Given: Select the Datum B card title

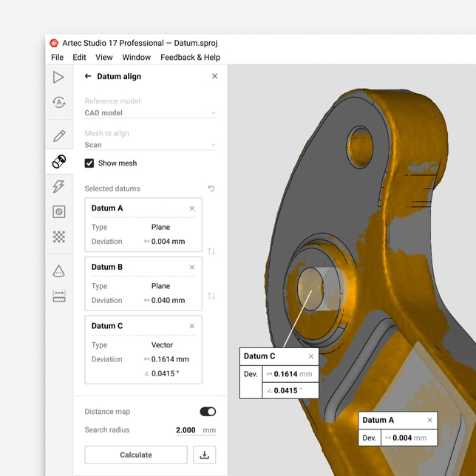Looking at the screenshot, I should tap(107, 267).
